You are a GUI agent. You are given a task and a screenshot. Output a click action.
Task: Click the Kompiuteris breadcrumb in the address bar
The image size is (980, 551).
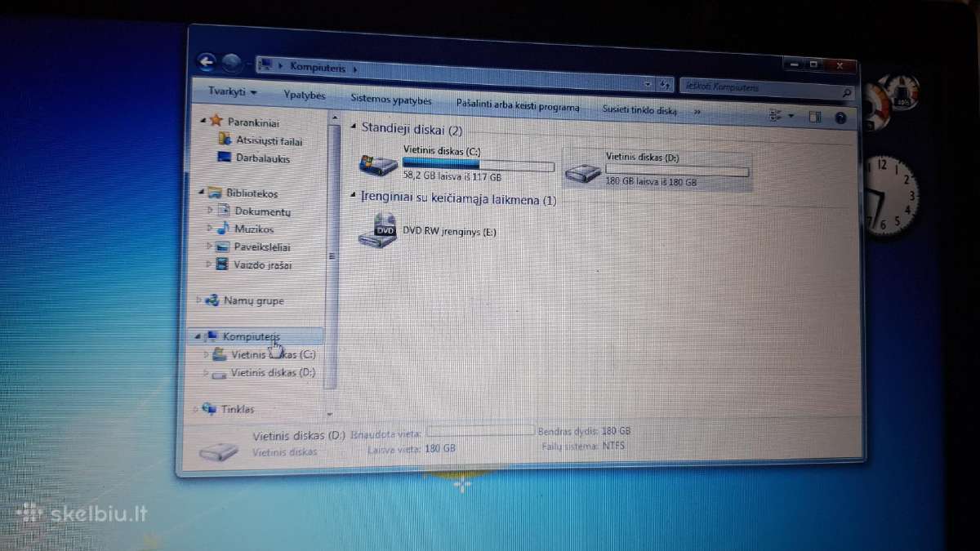[x=317, y=66]
